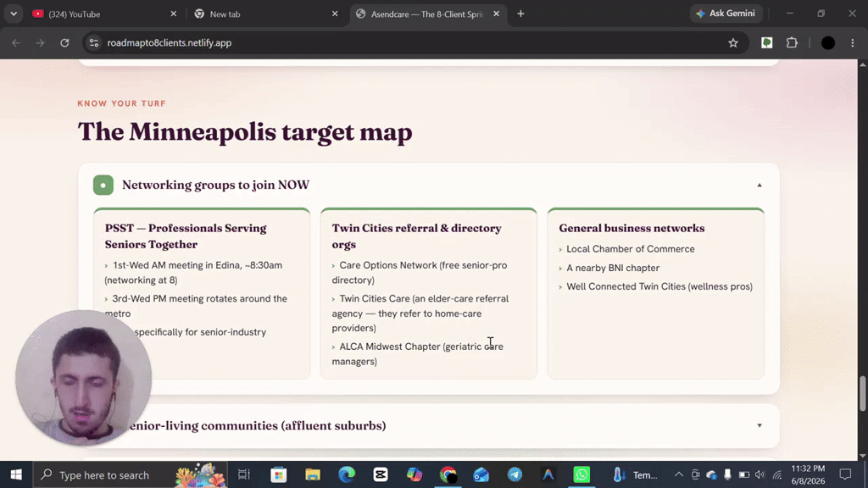
Task: Open the Copilot icon in the taskbar
Action: 414,474
